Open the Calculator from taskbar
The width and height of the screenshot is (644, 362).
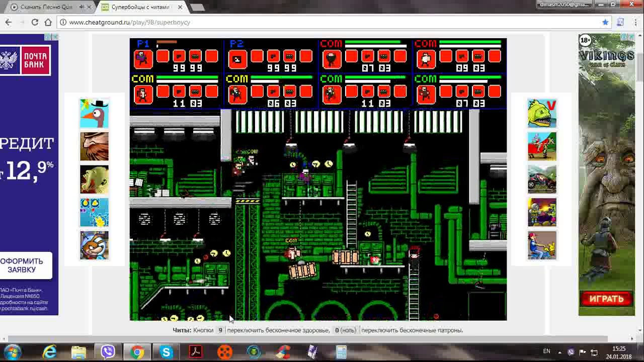tap(341, 351)
